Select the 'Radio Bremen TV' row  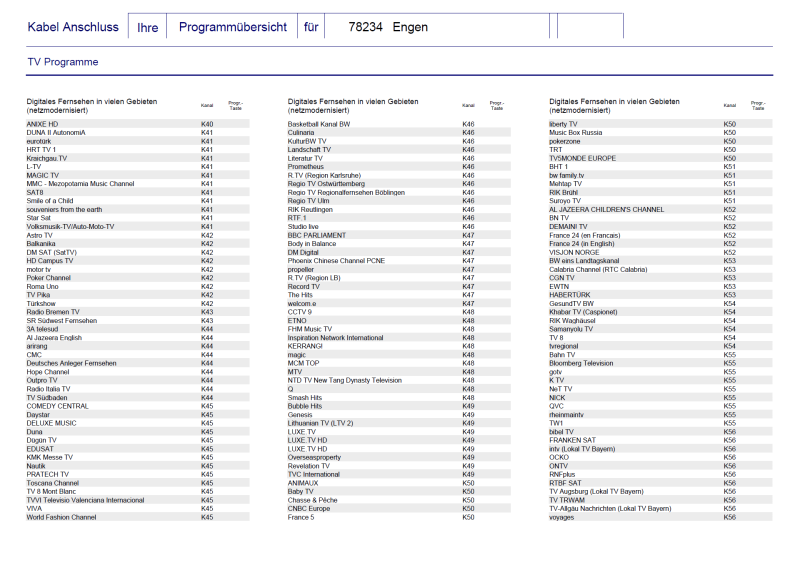point(138,312)
